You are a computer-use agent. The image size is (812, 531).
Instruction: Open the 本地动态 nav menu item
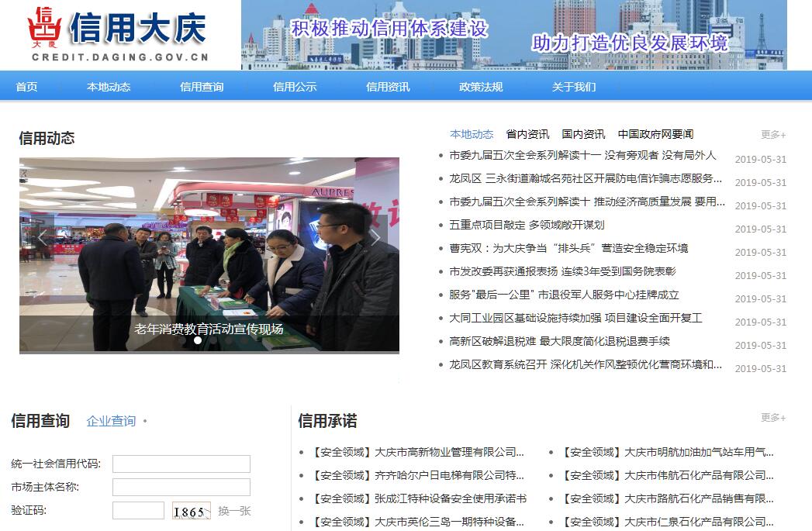point(109,86)
